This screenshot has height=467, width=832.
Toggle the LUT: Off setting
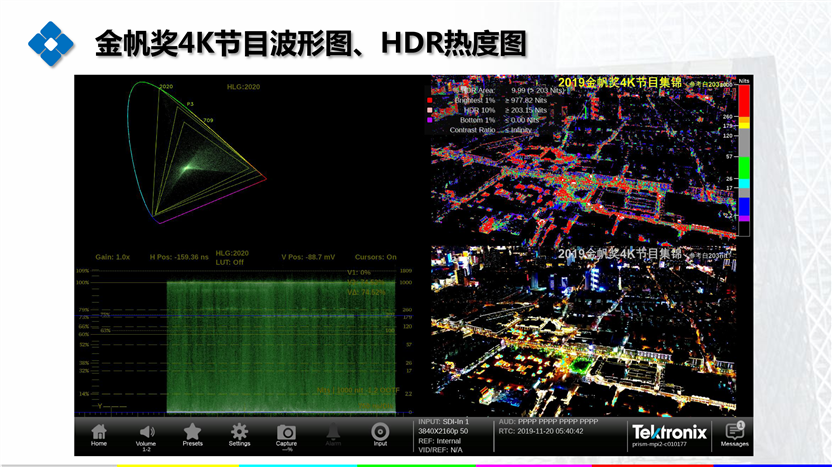[231, 261]
